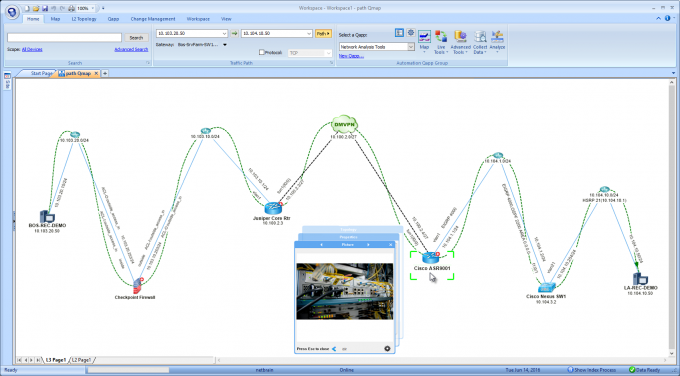This screenshot has width=680, height=376.
Task: Bring the Properties card to front
Action: pyautogui.click(x=348, y=237)
